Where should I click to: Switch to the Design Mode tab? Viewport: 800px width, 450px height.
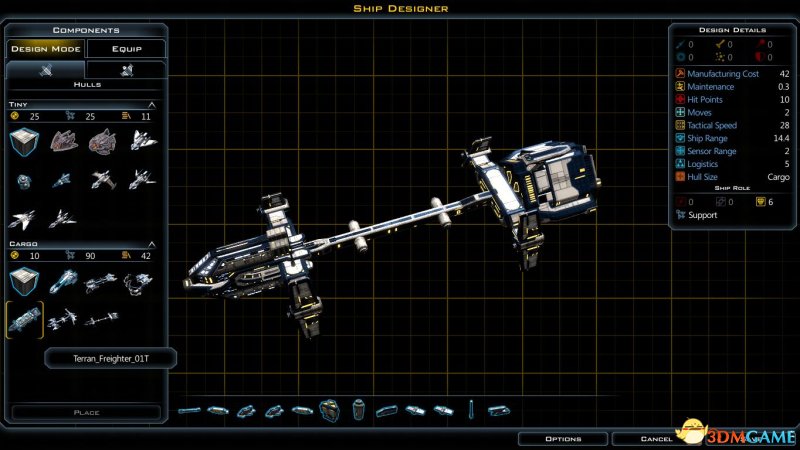pos(46,49)
